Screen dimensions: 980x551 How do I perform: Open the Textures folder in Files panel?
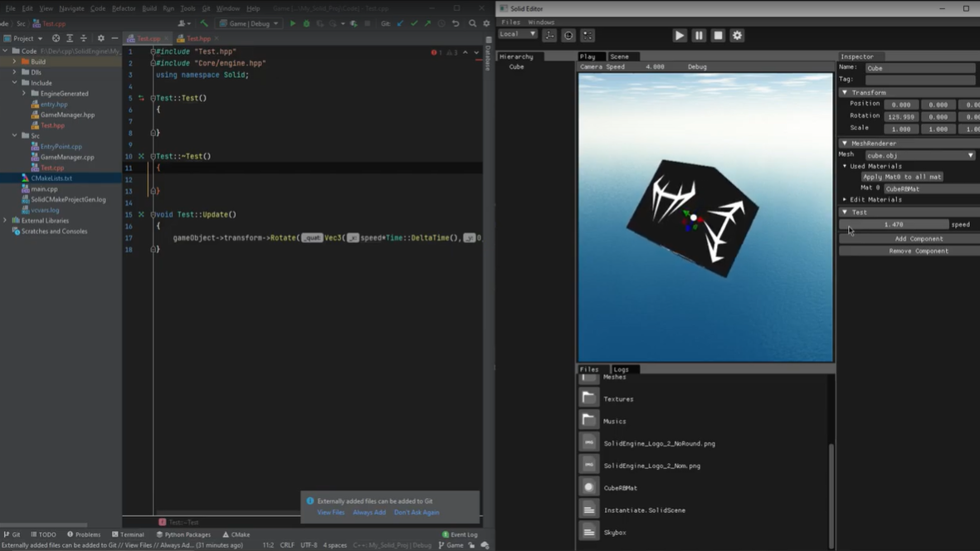[588, 397]
